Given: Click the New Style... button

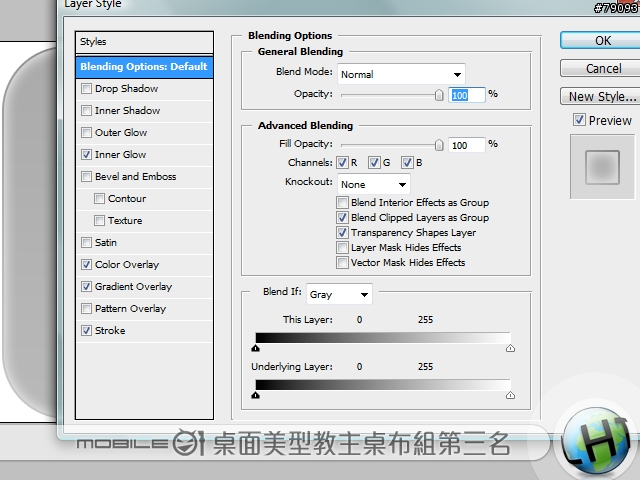Looking at the screenshot, I should point(600,96).
